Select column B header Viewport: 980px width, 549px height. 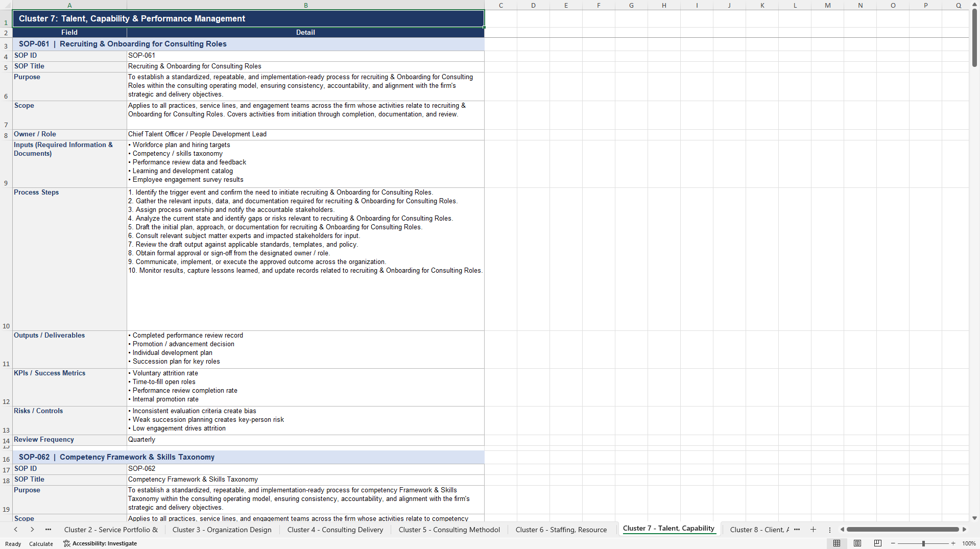click(305, 5)
